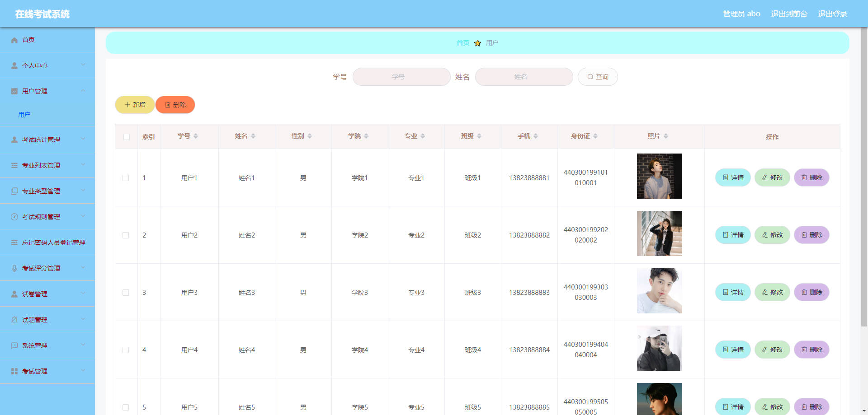Check the row checkbox for 用户4
Viewport: 868px width, 415px height.
click(x=126, y=350)
